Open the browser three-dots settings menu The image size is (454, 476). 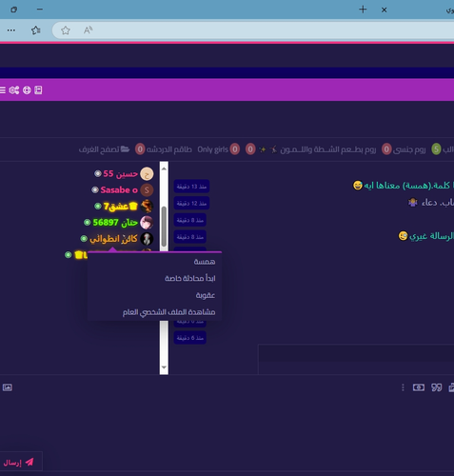(11, 30)
